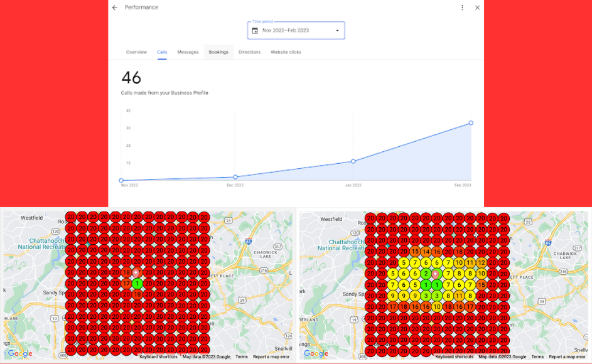Expand the Time period dropdown arrow

pos(337,30)
